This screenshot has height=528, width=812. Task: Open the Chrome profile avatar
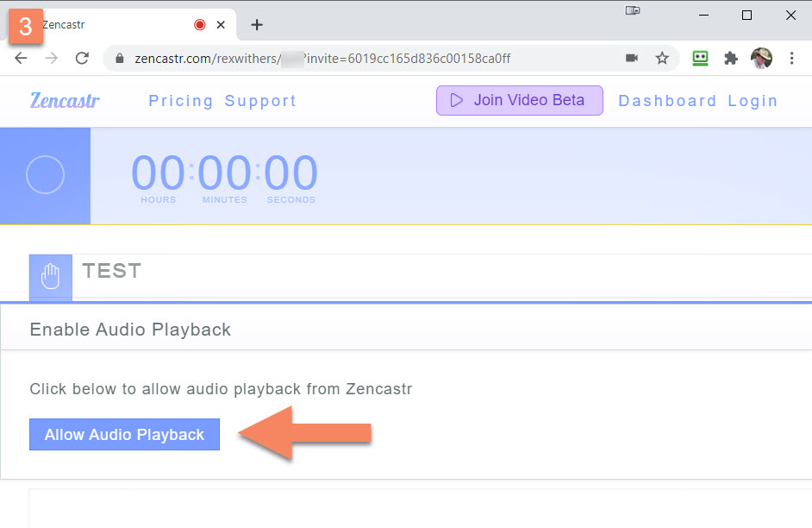[x=761, y=58]
